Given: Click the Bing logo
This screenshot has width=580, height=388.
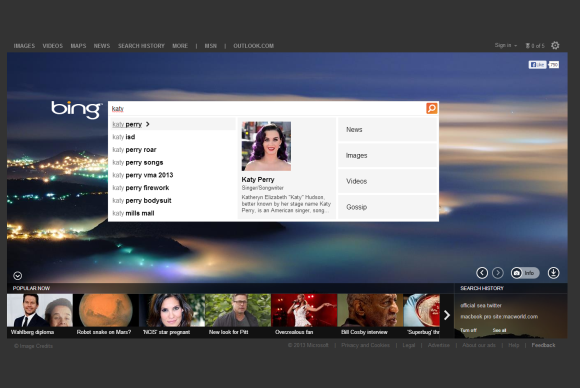Looking at the screenshot, I should (76, 109).
